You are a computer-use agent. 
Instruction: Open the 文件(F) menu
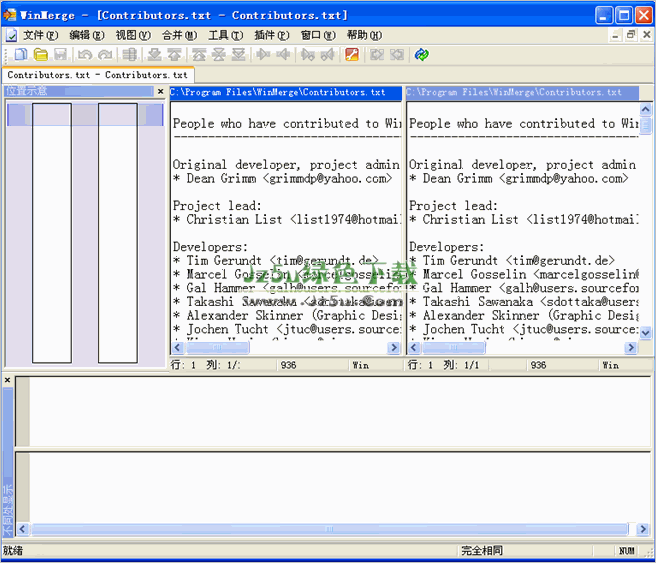[x=40, y=36]
